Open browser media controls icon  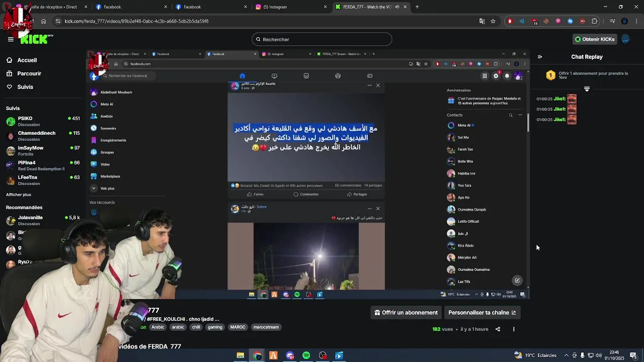612,21
